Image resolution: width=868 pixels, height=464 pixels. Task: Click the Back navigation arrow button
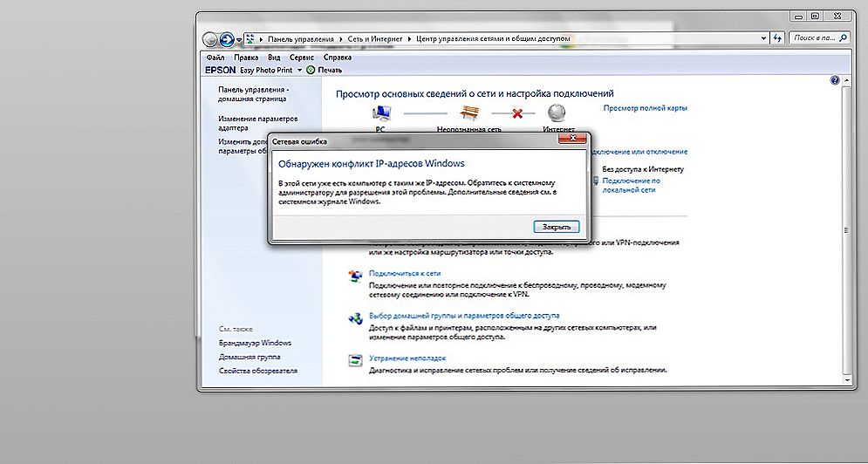click(x=210, y=39)
